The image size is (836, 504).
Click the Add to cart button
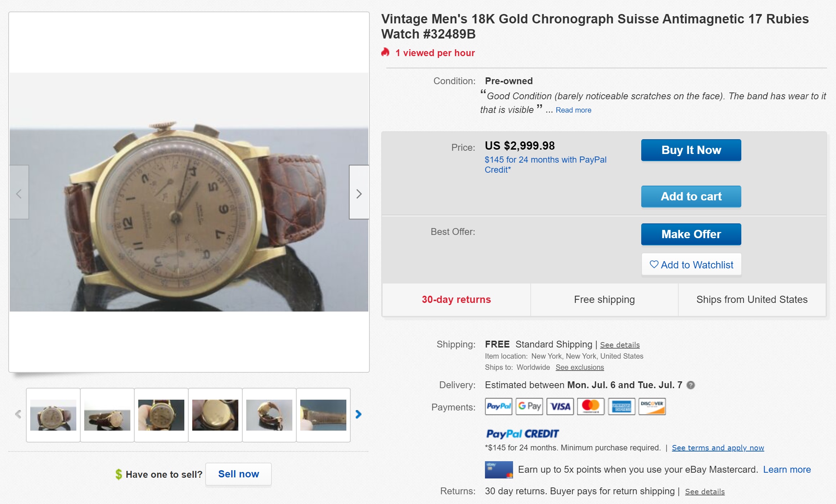pyautogui.click(x=691, y=196)
